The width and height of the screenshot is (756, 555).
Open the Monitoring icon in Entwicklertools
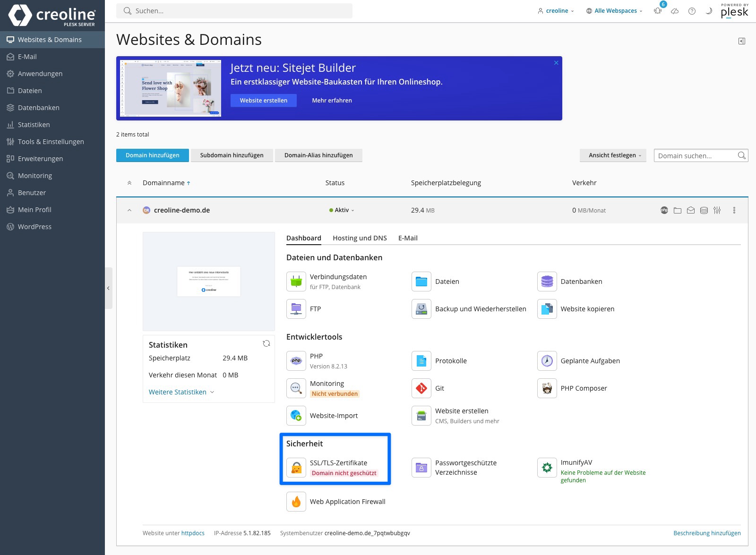[x=296, y=388]
